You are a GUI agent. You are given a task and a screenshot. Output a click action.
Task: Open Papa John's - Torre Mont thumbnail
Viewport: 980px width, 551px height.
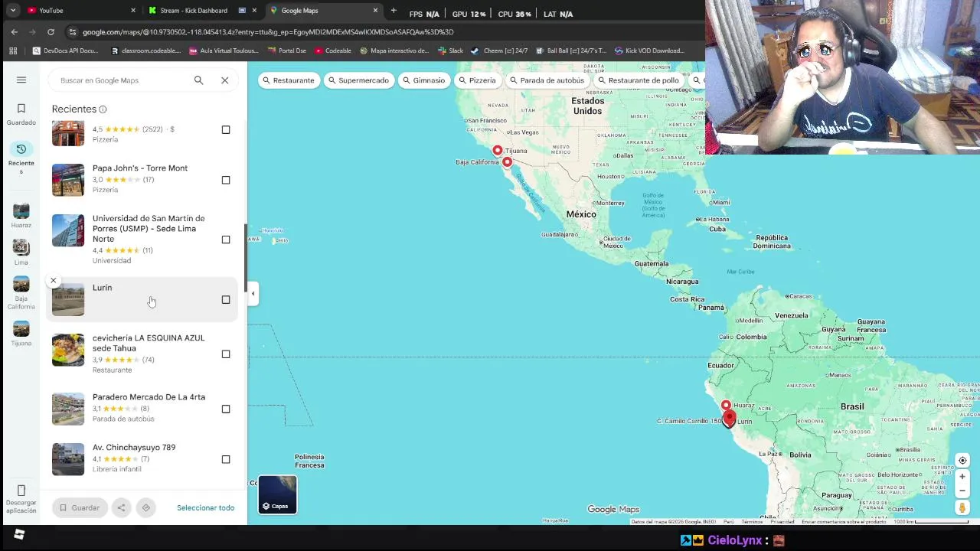(x=68, y=180)
